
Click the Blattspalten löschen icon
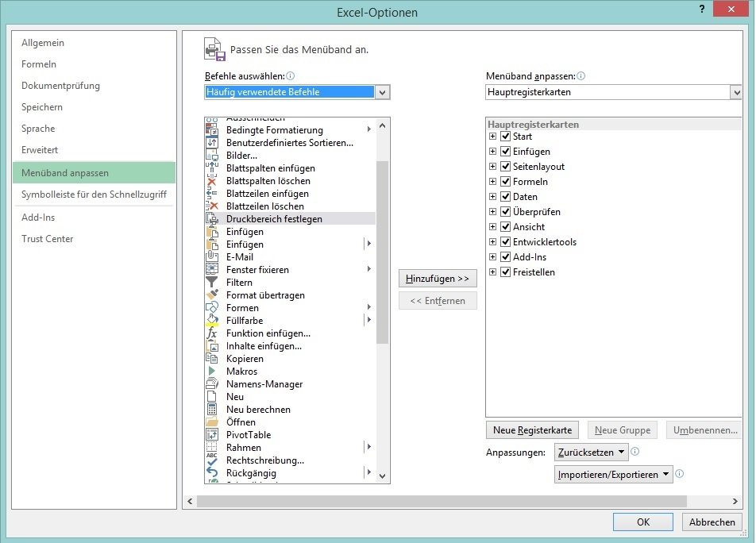(x=212, y=181)
